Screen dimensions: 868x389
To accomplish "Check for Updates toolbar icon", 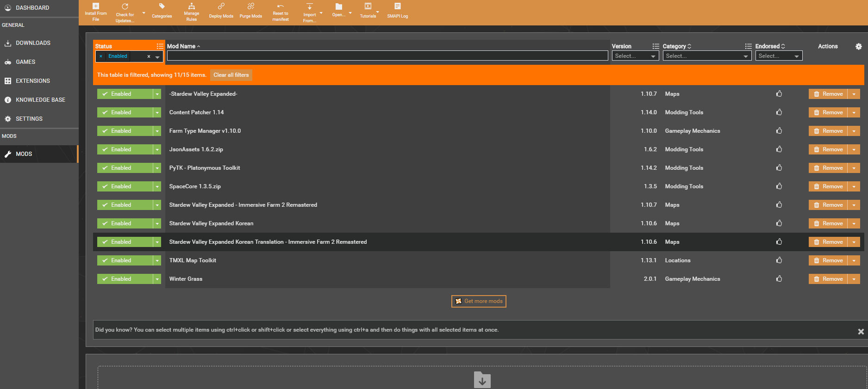I will [125, 6].
